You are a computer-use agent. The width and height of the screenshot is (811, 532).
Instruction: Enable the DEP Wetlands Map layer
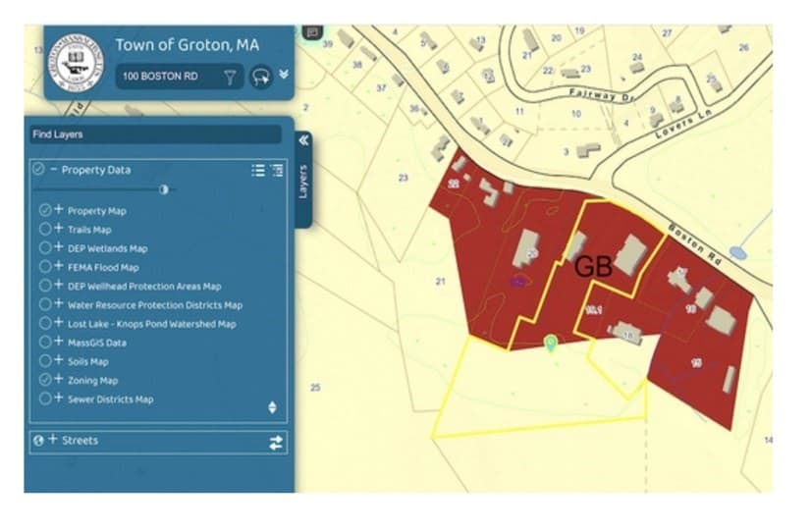click(x=45, y=247)
